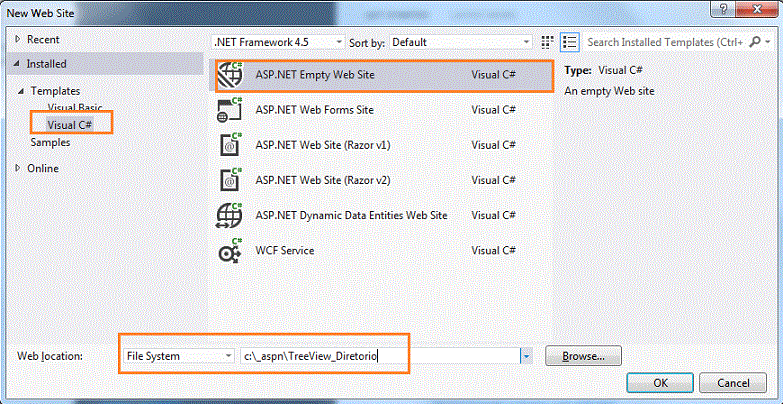Click the search magnifier icon
Viewport: 783px width, 404px height.
(x=756, y=42)
